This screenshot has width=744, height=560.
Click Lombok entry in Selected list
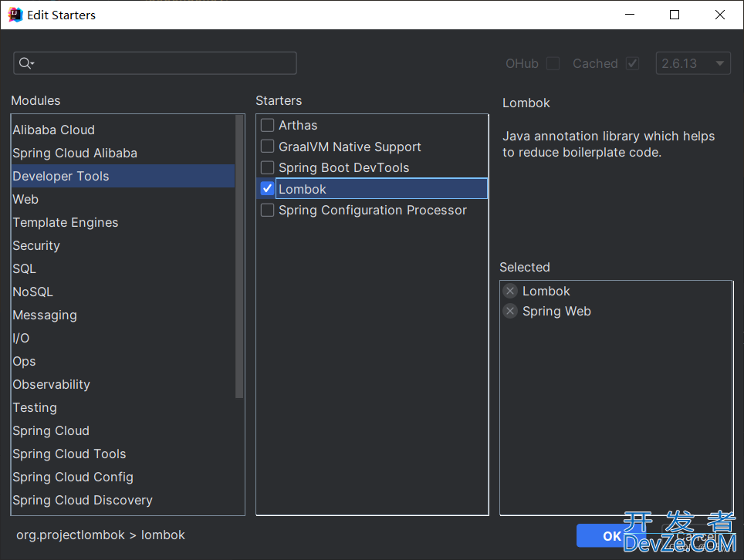546,291
